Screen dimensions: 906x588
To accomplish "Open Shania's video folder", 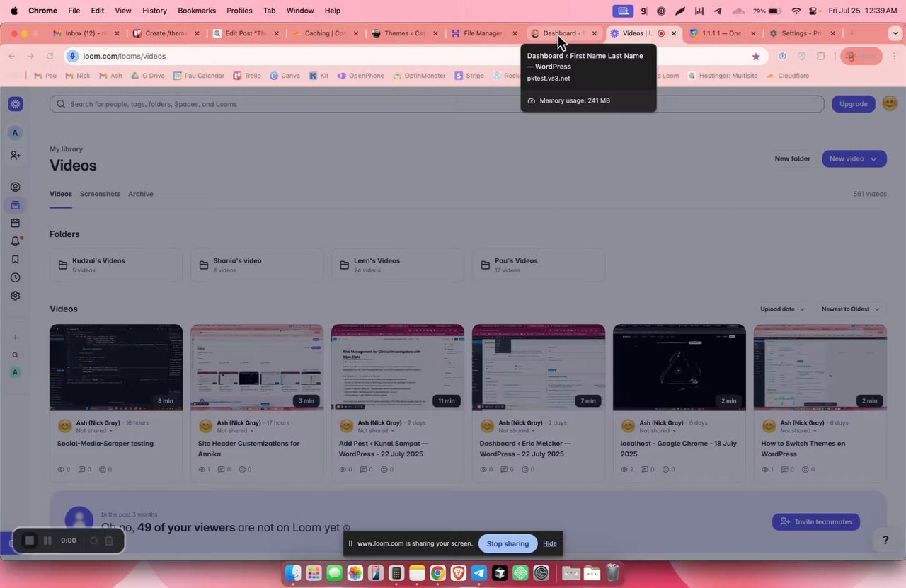I will [257, 265].
